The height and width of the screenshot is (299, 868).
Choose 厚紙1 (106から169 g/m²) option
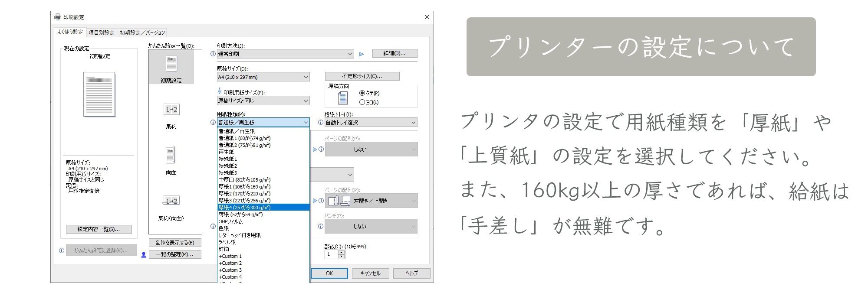tap(263, 187)
